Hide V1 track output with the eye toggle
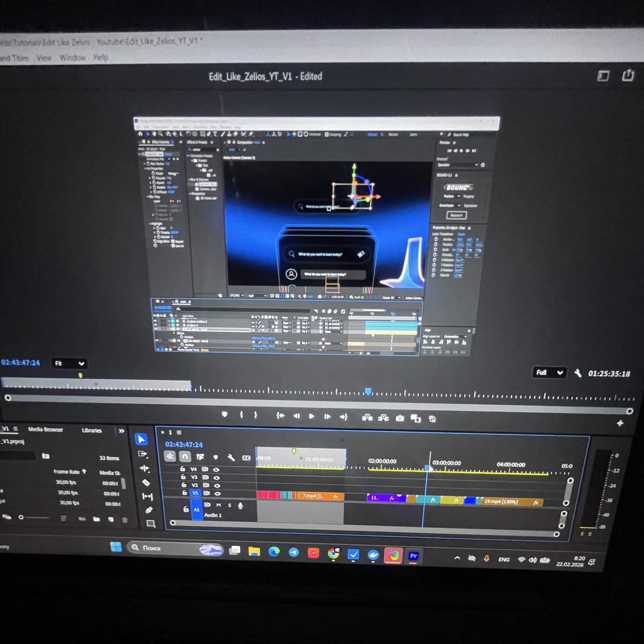Image resolution: width=644 pixels, height=644 pixels. tap(217, 493)
